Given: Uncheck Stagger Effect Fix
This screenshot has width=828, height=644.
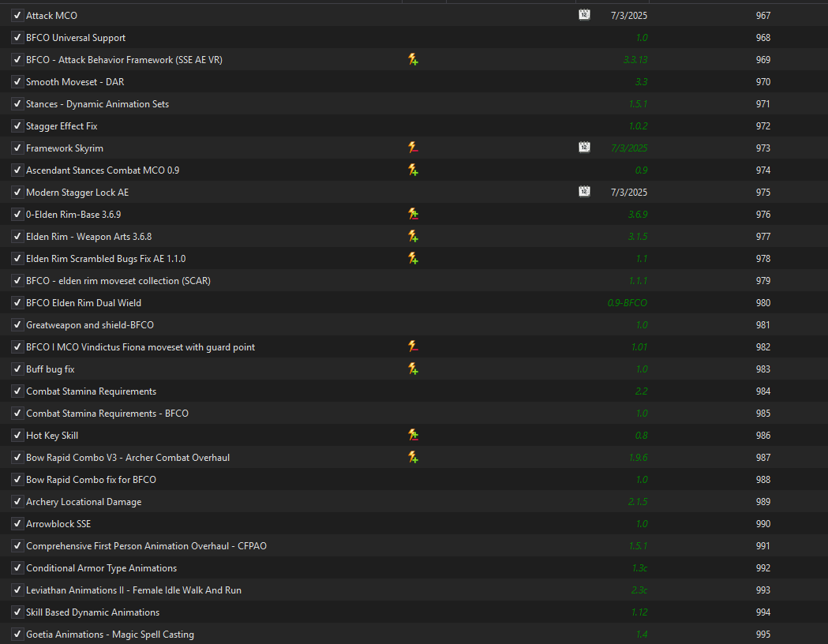Looking at the screenshot, I should (x=17, y=126).
